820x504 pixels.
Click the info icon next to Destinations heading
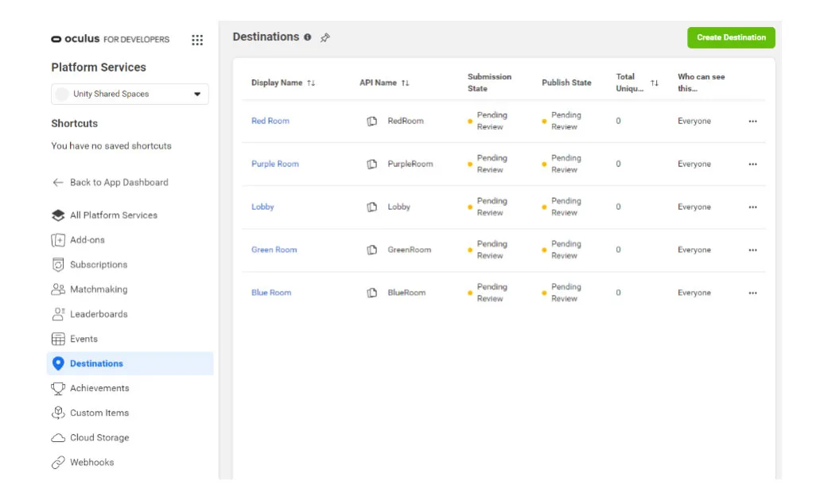(x=308, y=37)
